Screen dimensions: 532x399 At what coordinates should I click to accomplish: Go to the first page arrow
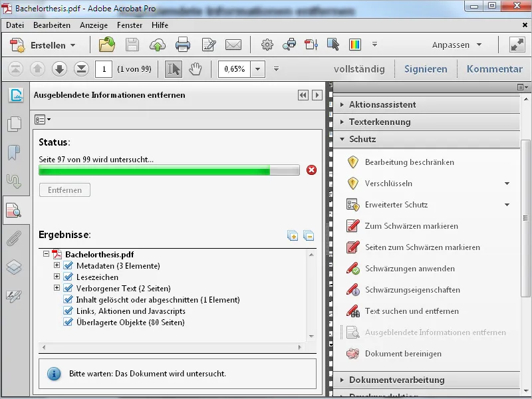tap(15, 69)
